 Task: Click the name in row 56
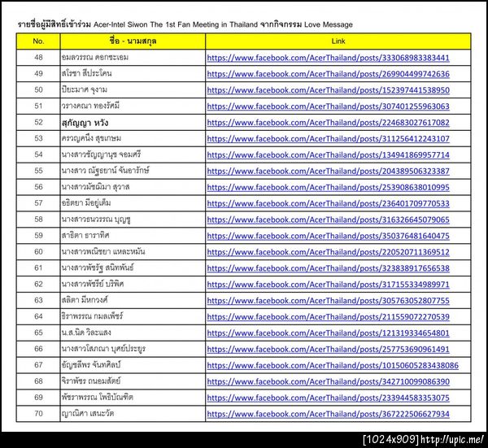[x=95, y=187]
